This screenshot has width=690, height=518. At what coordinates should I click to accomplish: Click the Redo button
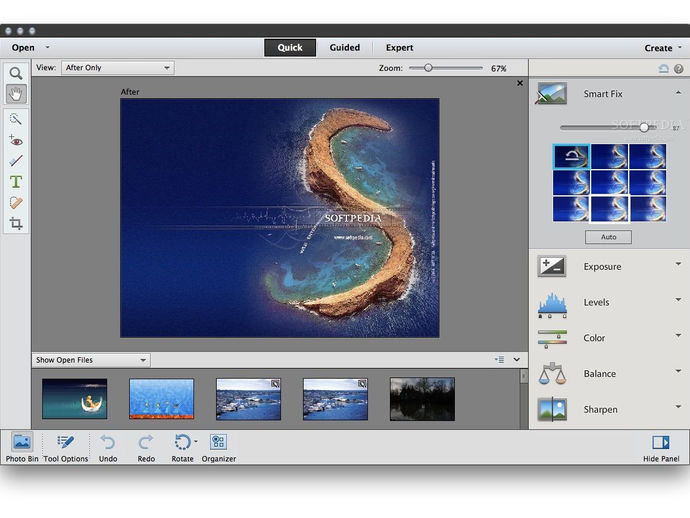point(146,447)
